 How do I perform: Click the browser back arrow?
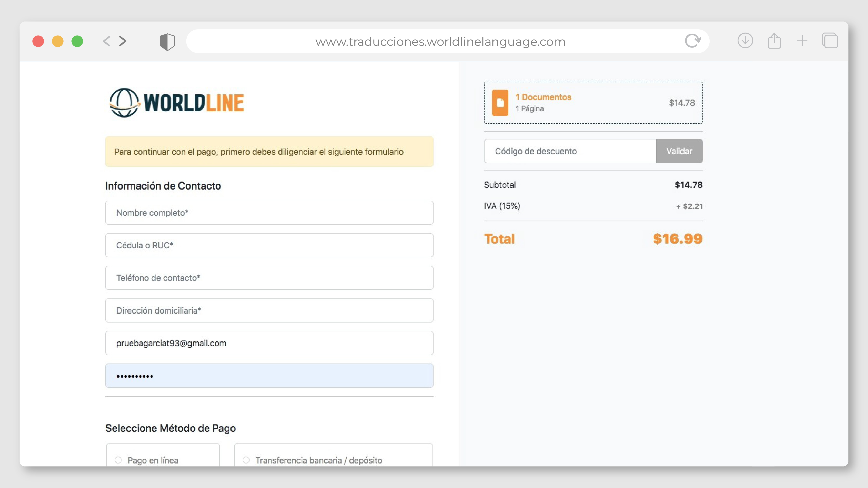click(107, 41)
